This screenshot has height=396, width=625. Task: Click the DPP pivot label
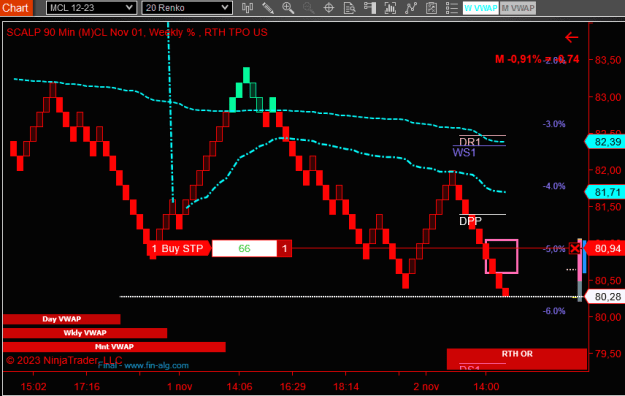(x=470, y=221)
